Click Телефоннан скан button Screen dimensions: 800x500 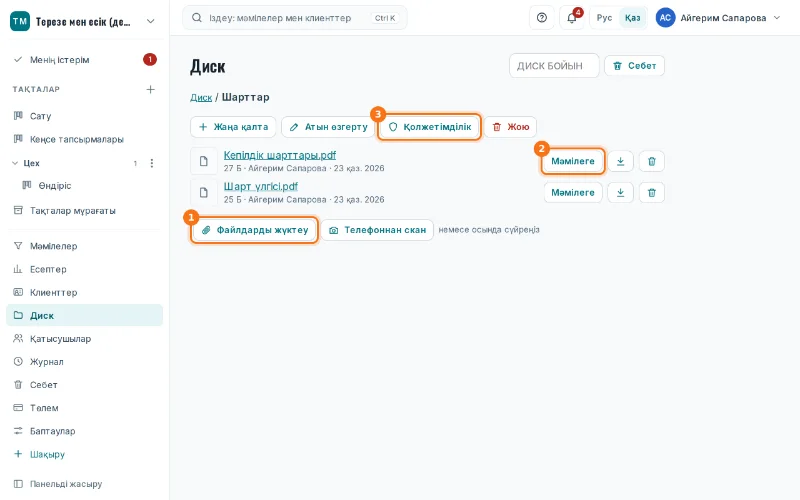[377, 230]
